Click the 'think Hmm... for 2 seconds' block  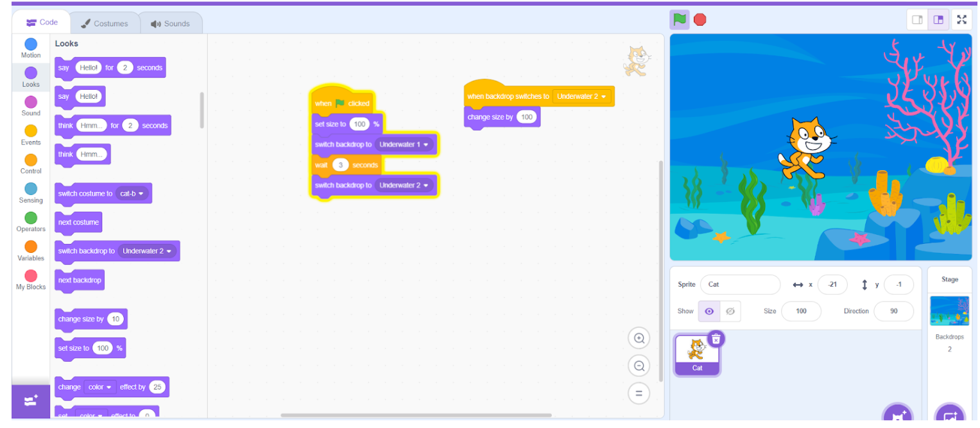tap(113, 125)
